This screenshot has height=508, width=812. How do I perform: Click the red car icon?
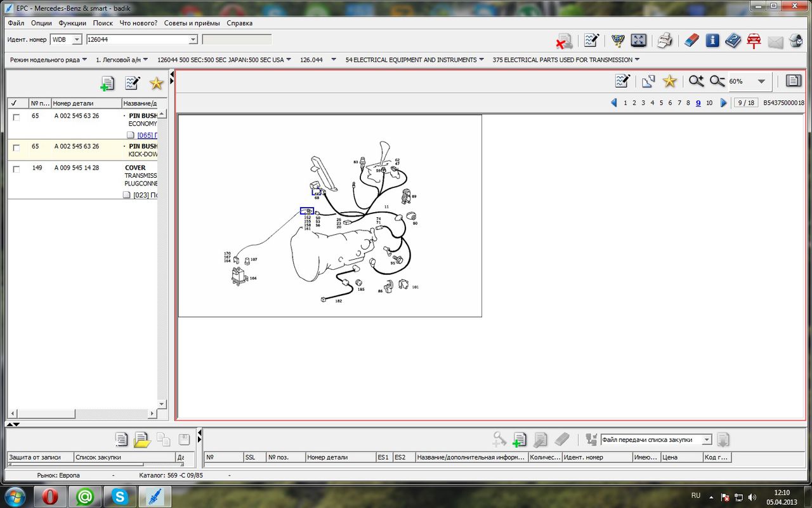[754, 41]
